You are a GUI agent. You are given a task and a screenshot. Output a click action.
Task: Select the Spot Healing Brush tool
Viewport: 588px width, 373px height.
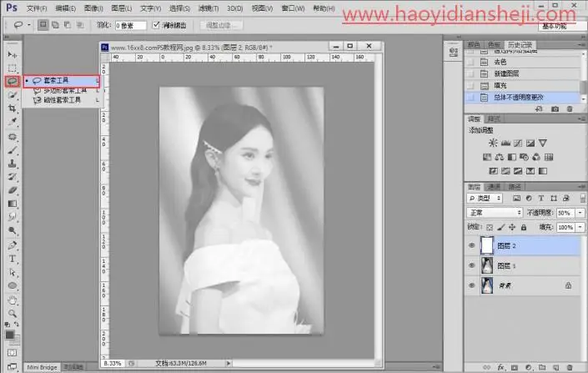12,137
